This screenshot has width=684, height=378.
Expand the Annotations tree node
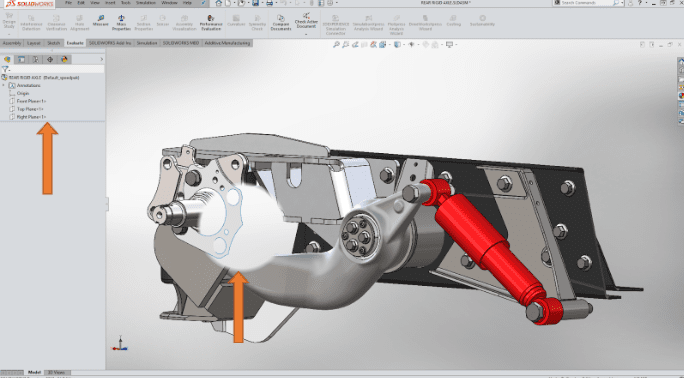click(4, 85)
